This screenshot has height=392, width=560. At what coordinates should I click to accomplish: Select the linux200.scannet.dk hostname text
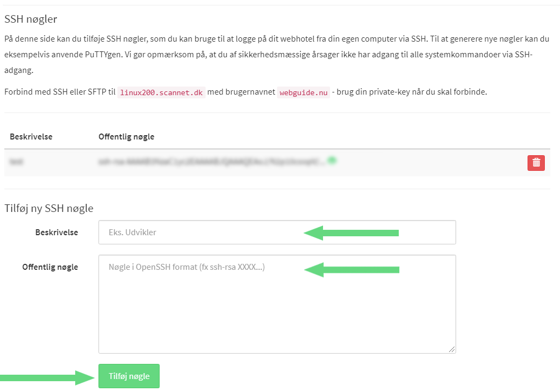pos(161,92)
